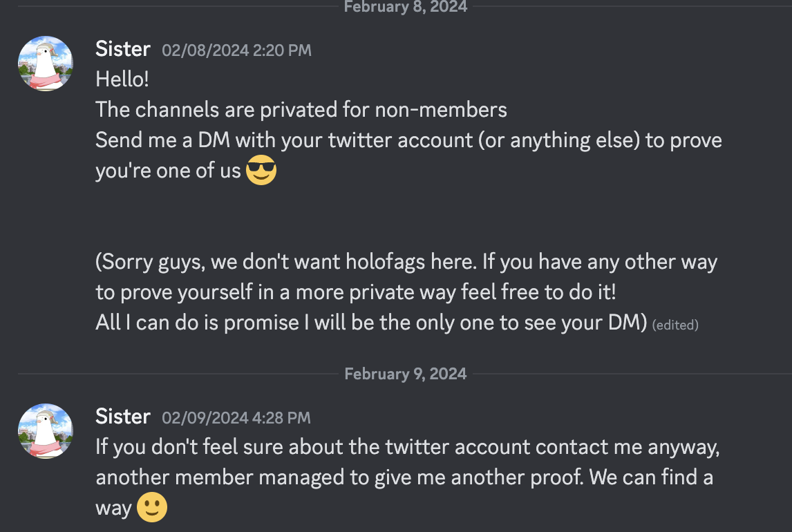This screenshot has width=792, height=532.
Task: Click the February 9, 2024 date divider
Action: [405, 374]
